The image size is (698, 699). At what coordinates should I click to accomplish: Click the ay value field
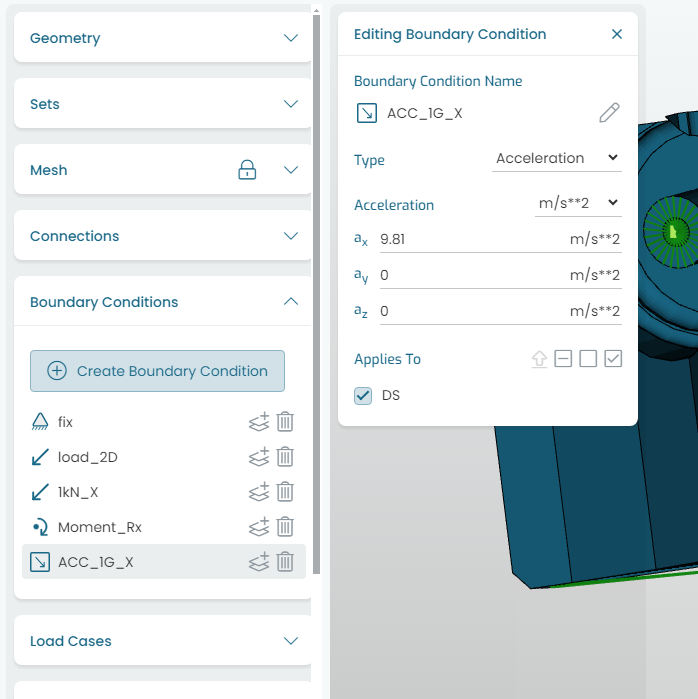point(501,275)
